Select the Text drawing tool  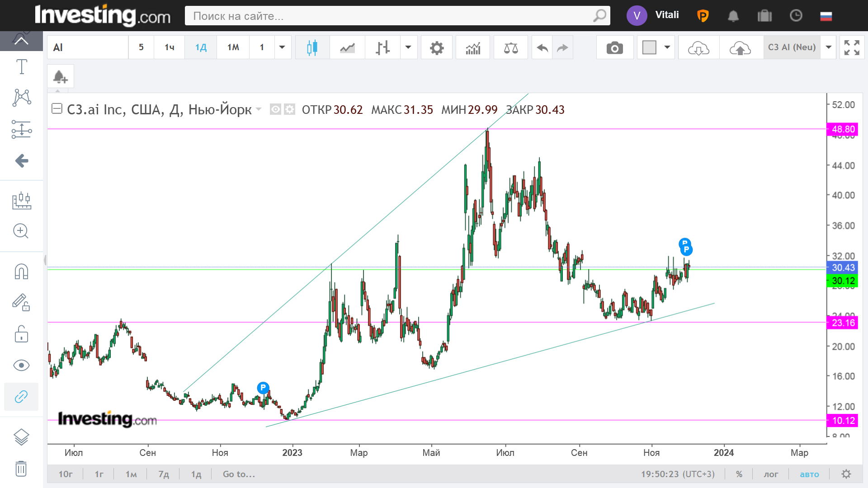pos(21,67)
